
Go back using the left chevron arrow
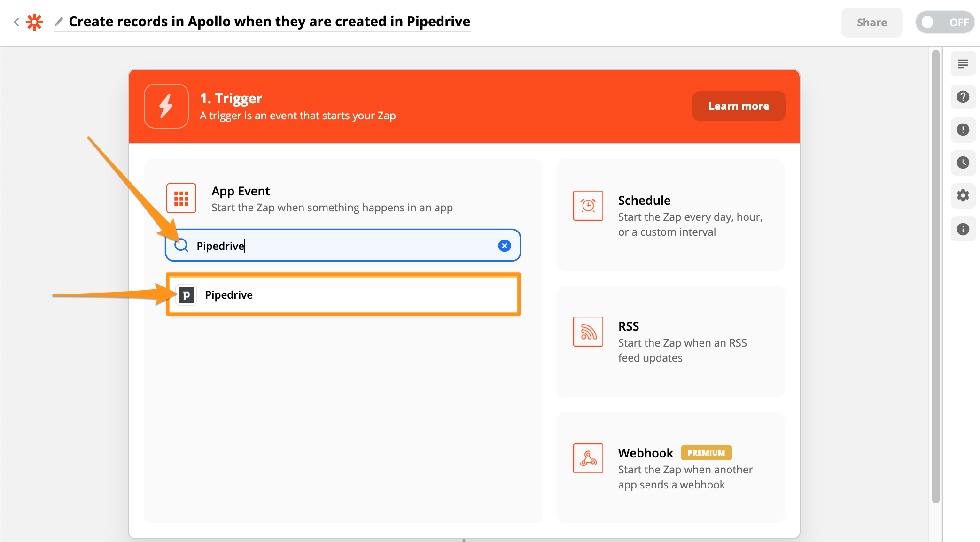(16, 22)
